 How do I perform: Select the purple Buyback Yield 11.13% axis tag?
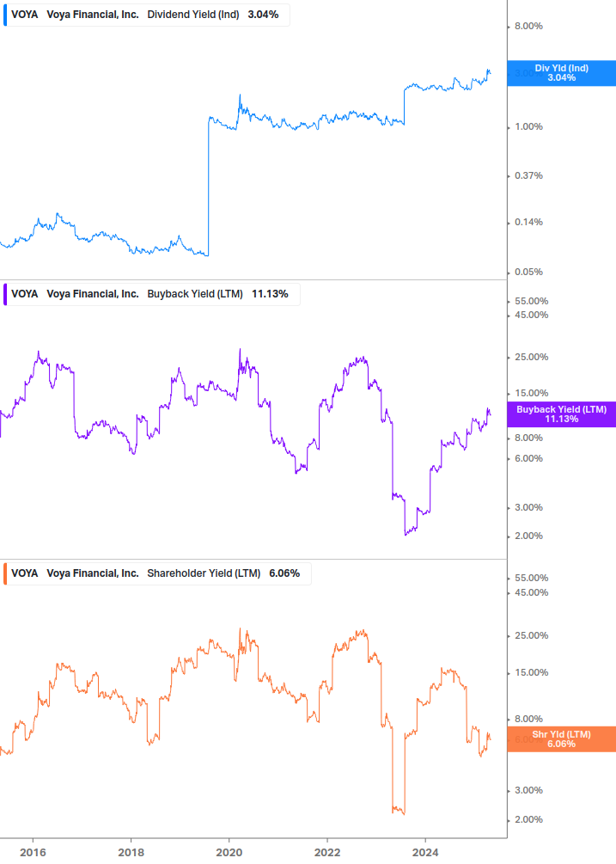562,414
